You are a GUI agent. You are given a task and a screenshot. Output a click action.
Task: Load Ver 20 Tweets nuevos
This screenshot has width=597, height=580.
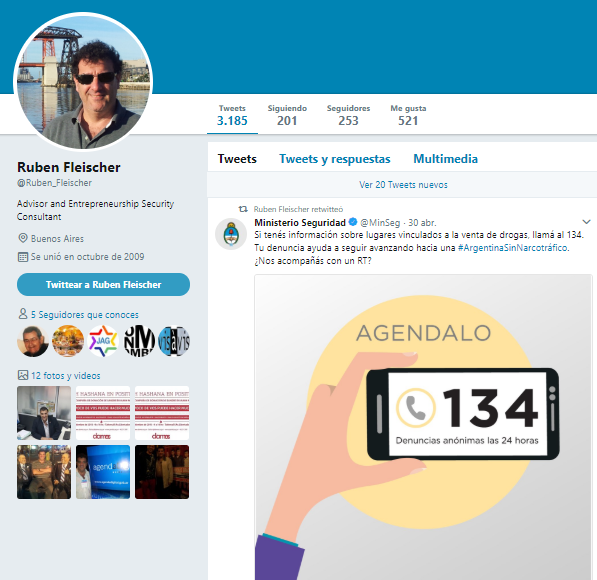coord(403,185)
